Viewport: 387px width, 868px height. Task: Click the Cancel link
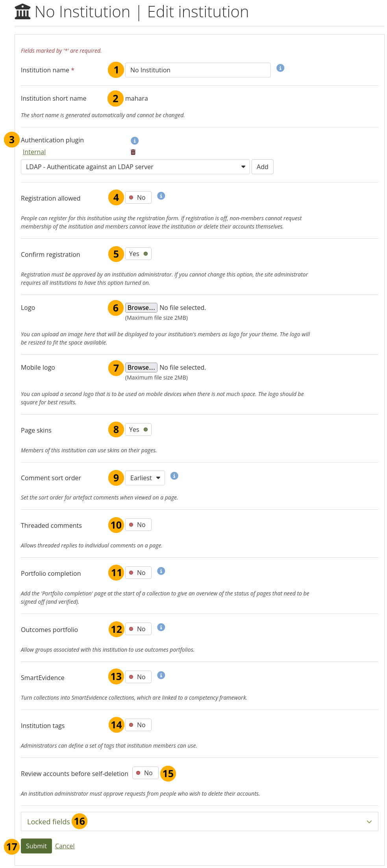(x=65, y=846)
